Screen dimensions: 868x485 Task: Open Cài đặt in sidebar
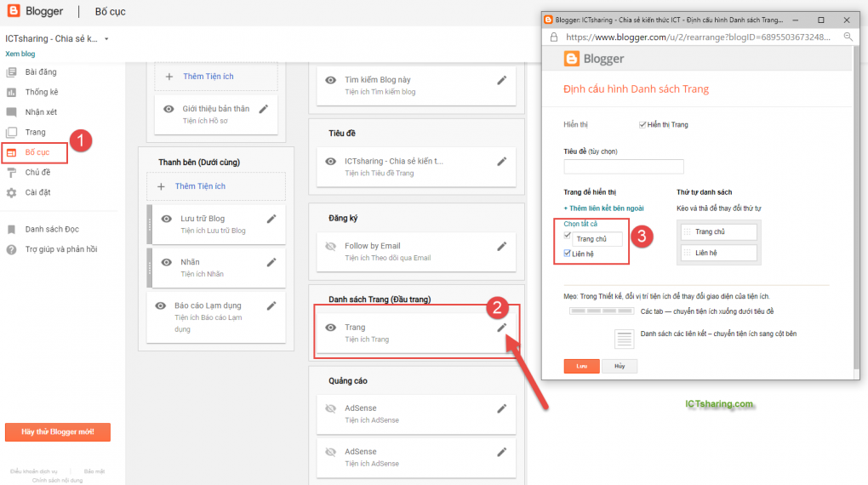click(37, 192)
